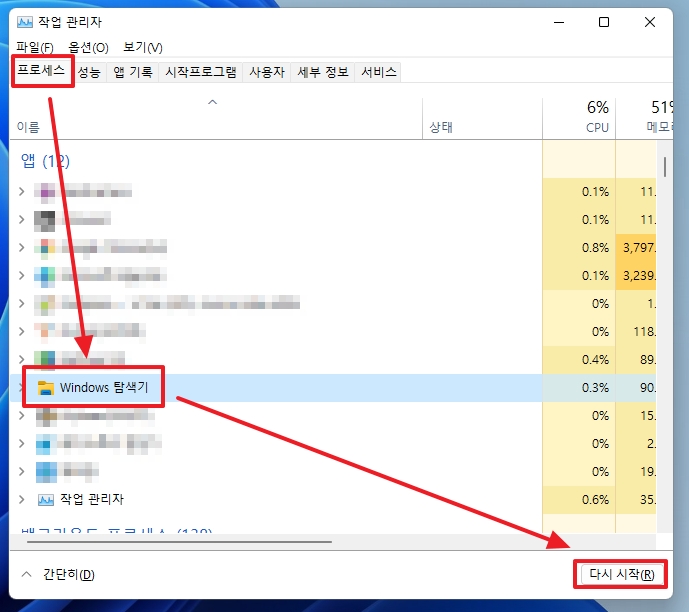This screenshot has height=612, width=689.
Task: Open the 파일(F) menu
Action: click(x=35, y=47)
